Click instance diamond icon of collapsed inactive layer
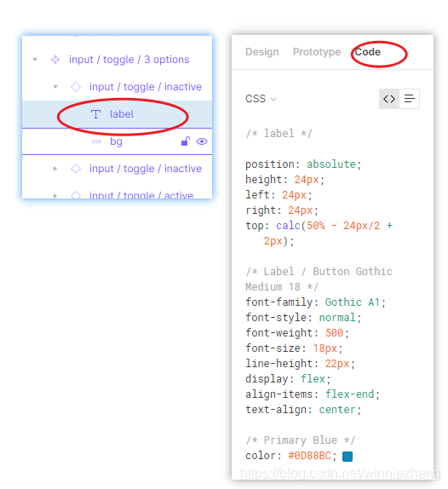 [76, 169]
